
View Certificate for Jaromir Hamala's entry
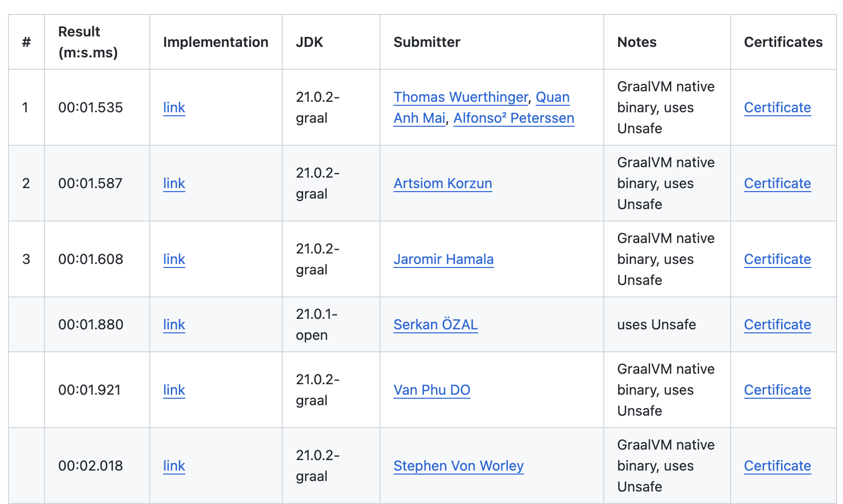777,259
